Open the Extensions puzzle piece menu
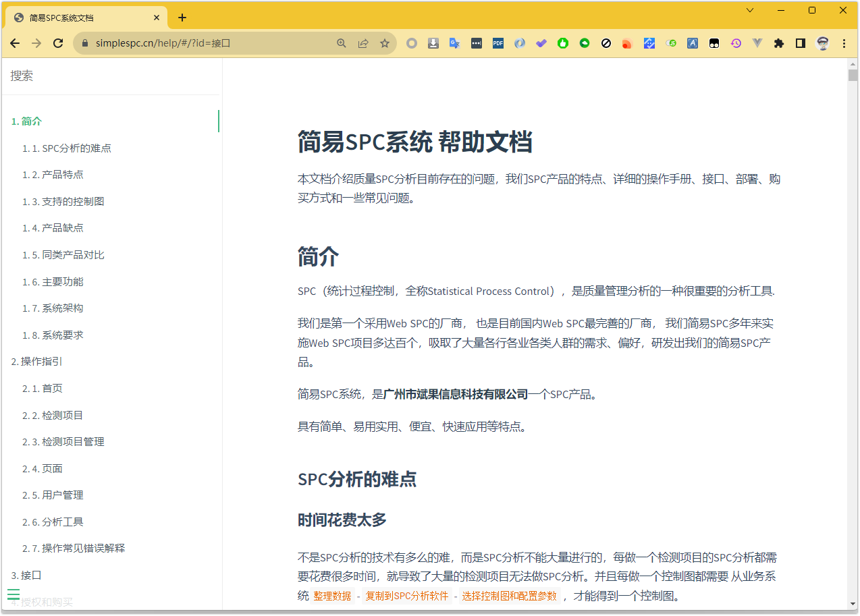860x616 pixels. click(x=779, y=43)
